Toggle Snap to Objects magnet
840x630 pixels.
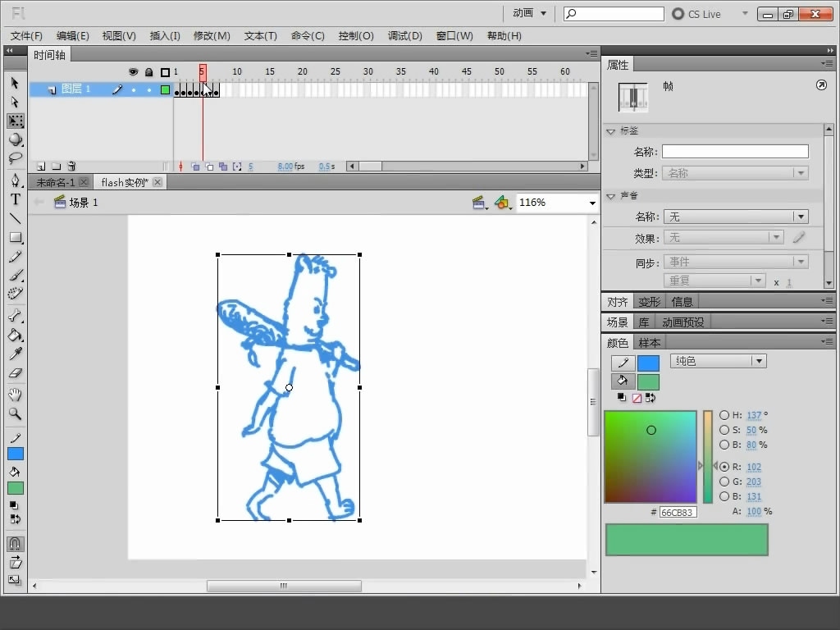click(x=15, y=544)
